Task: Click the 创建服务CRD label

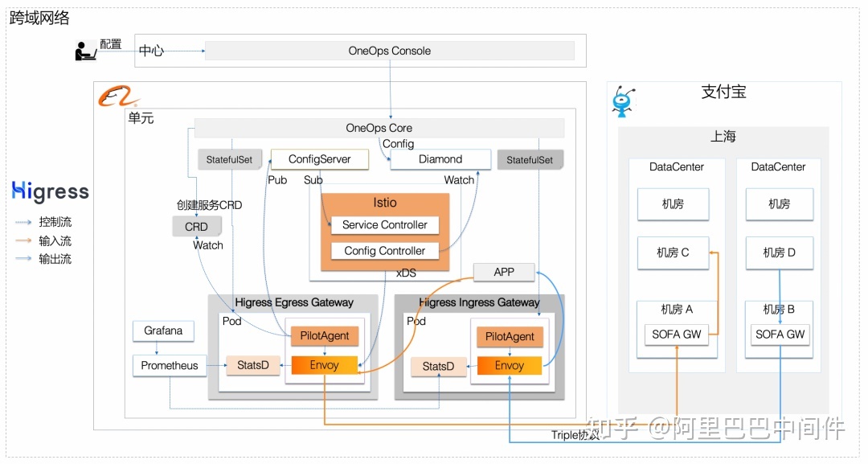Action: click(x=209, y=205)
